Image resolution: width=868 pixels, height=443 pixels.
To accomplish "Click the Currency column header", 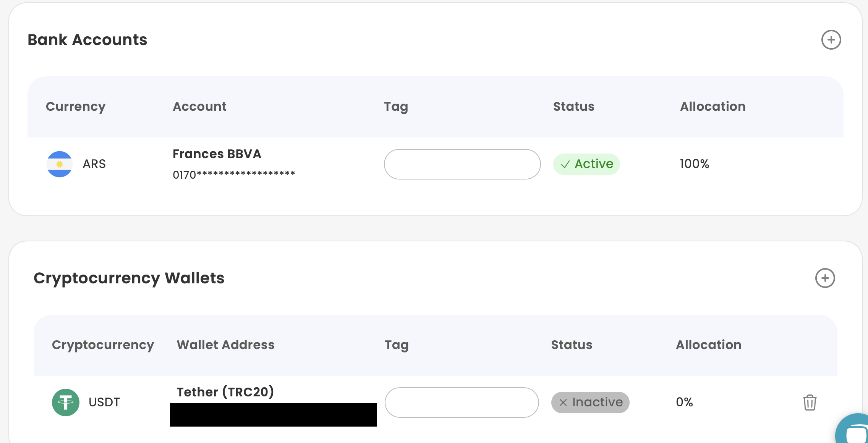I will pyautogui.click(x=76, y=107).
